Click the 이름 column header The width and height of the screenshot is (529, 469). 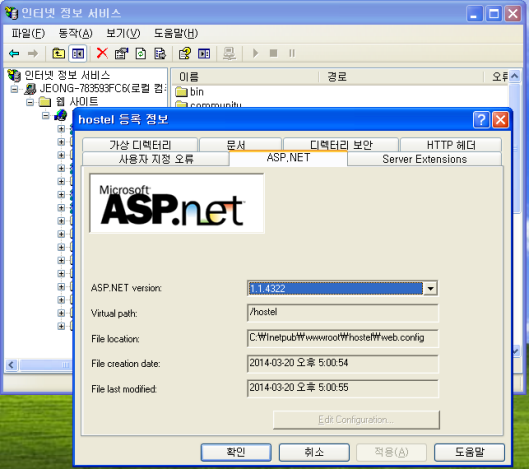pos(245,77)
